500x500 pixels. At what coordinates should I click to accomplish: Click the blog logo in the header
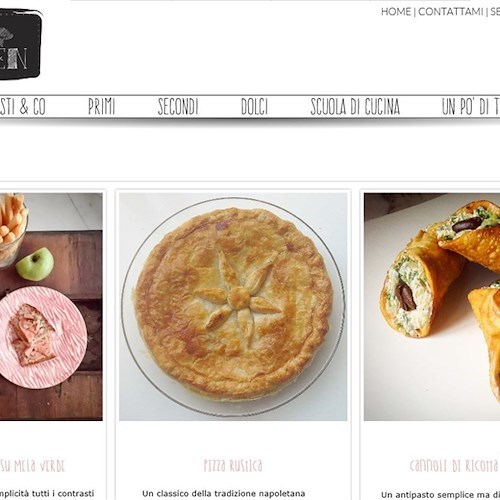(20, 44)
